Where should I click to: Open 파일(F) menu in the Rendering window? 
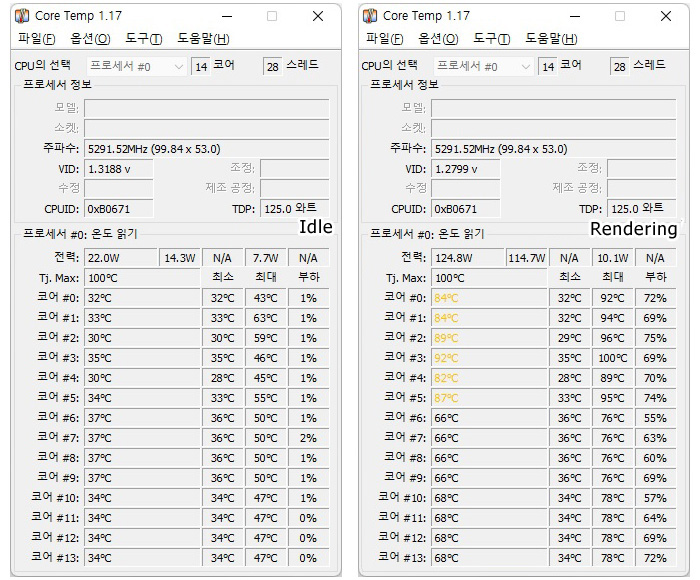384,38
